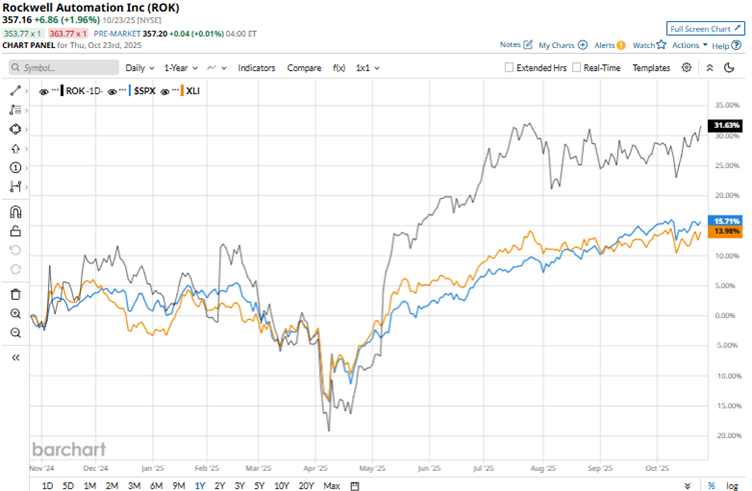Select the shapes drawing tool

[x=15, y=129]
